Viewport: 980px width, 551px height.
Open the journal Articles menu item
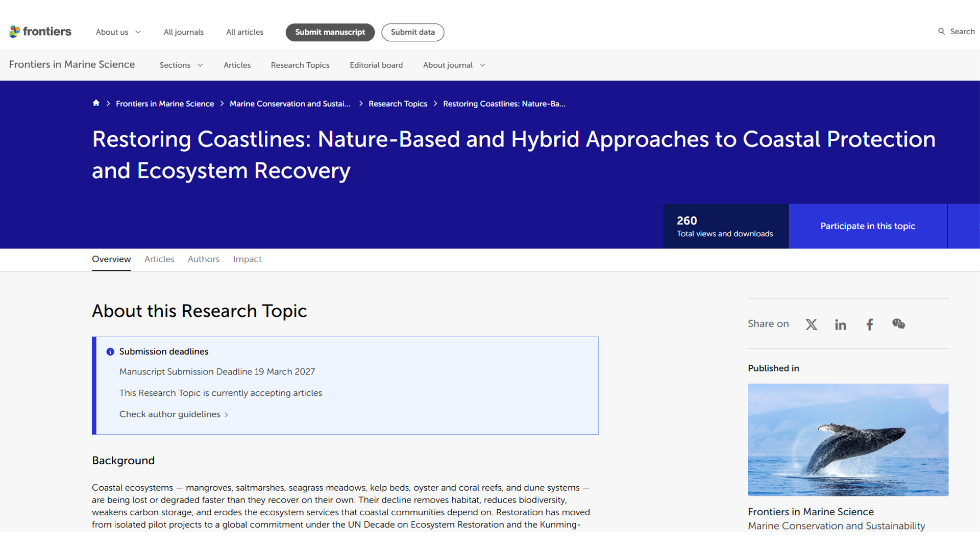(x=237, y=65)
